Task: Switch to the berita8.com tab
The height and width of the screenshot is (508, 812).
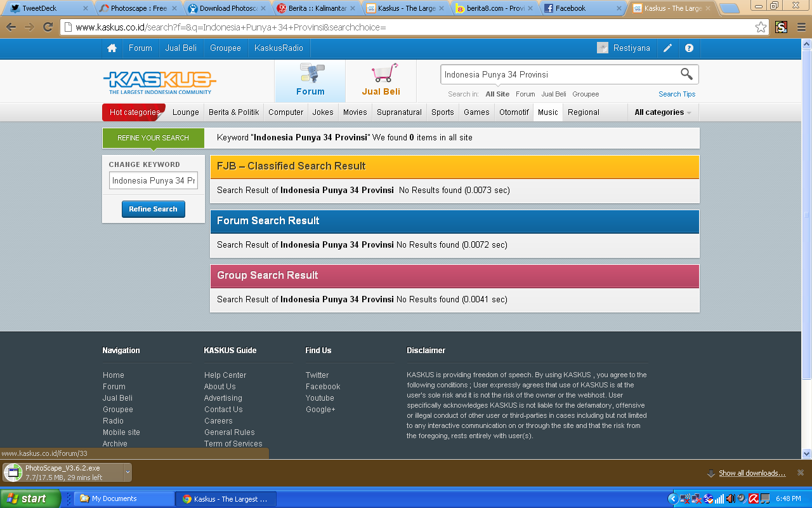Action: [x=494, y=8]
